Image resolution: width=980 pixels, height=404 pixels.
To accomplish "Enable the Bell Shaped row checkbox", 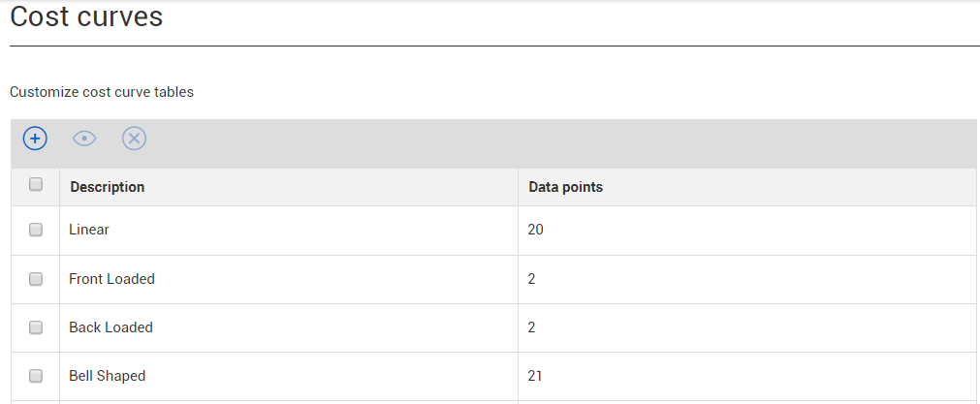I will click(x=36, y=376).
